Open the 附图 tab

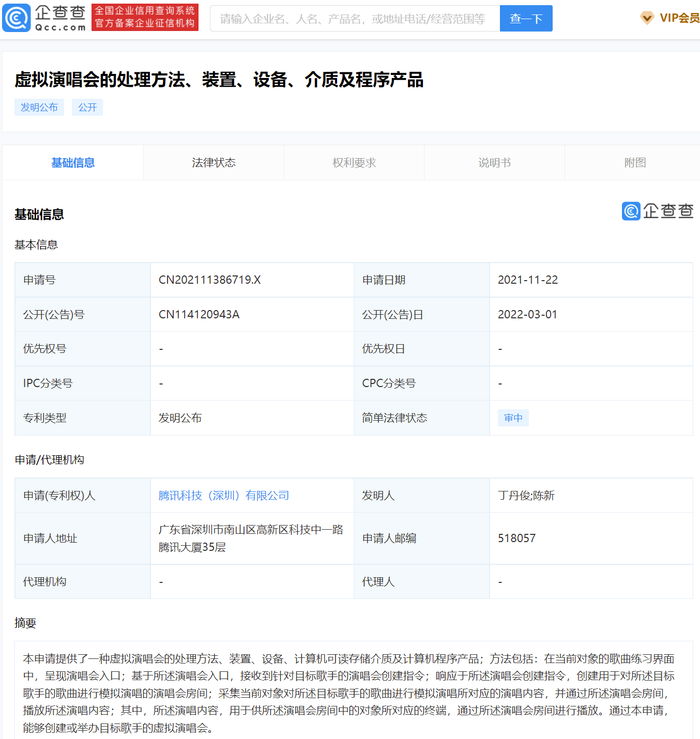coord(634,162)
